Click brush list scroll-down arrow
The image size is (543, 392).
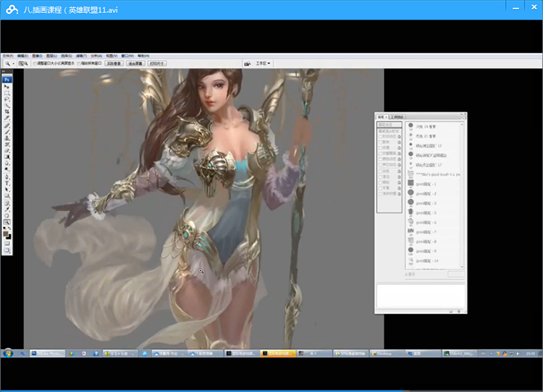[462, 267]
